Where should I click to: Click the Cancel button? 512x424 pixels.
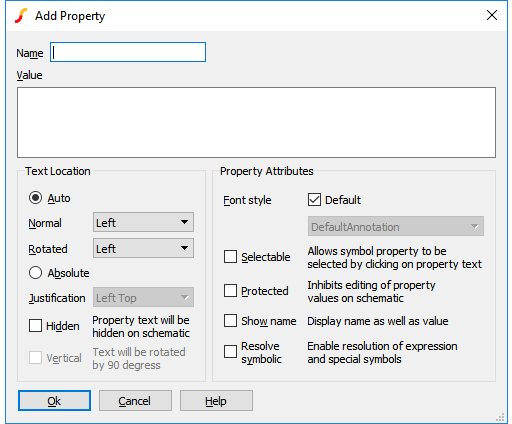pos(135,401)
